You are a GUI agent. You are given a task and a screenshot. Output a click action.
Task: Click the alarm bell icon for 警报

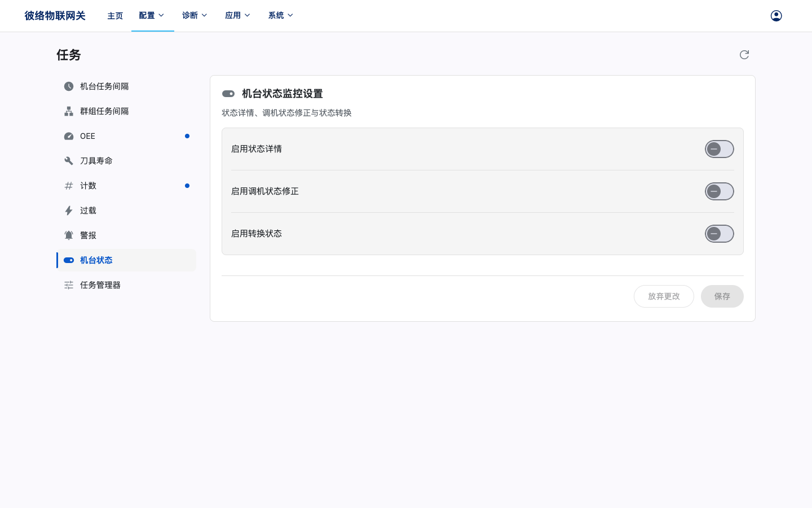(69, 235)
